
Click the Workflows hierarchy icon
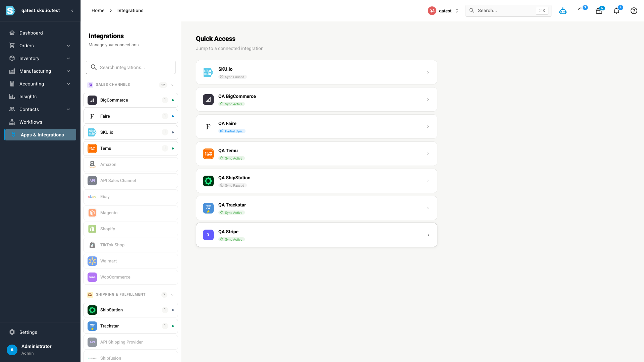click(x=12, y=122)
